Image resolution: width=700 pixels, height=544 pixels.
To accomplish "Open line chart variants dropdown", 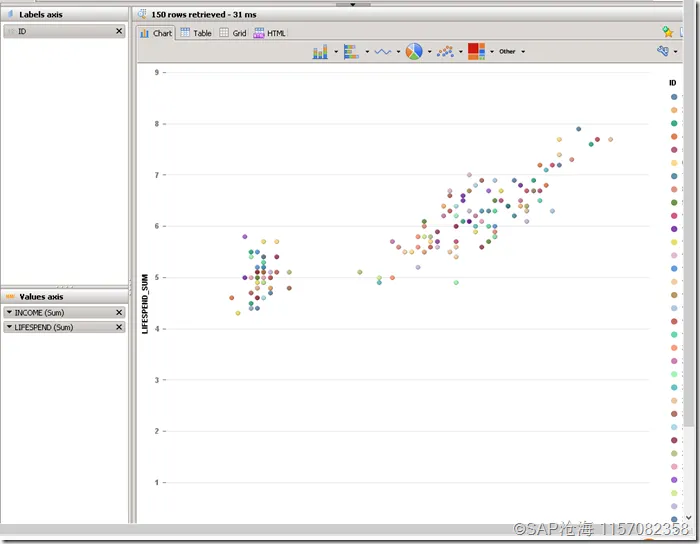I will pos(398,52).
